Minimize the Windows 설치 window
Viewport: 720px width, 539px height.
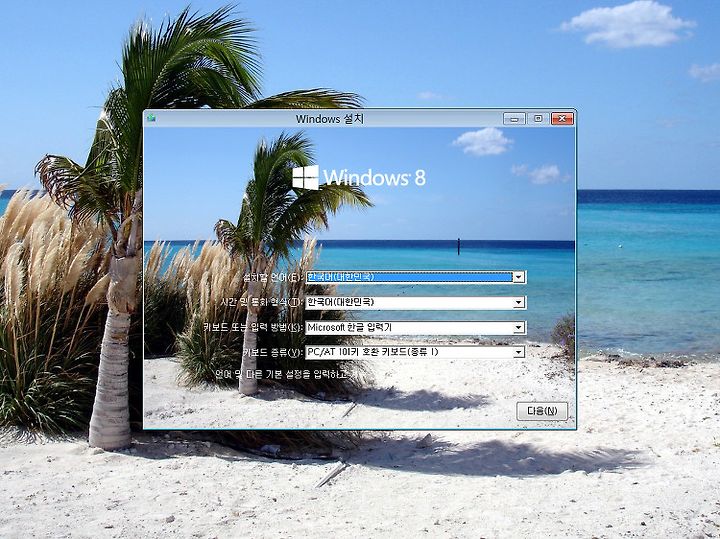(x=514, y=119)
